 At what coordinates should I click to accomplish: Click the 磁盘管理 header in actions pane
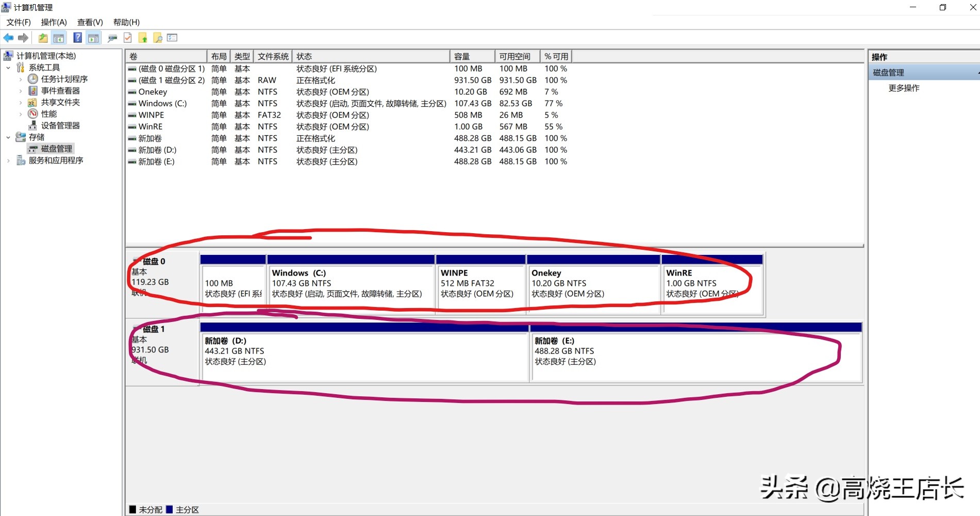click(924, 73)
